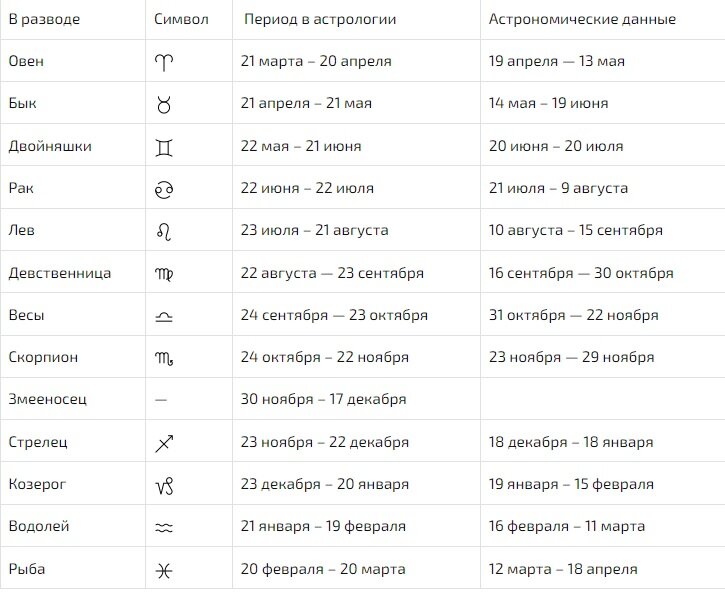Select the Aquarius wave symbol beside Водолей

point(164,528)
